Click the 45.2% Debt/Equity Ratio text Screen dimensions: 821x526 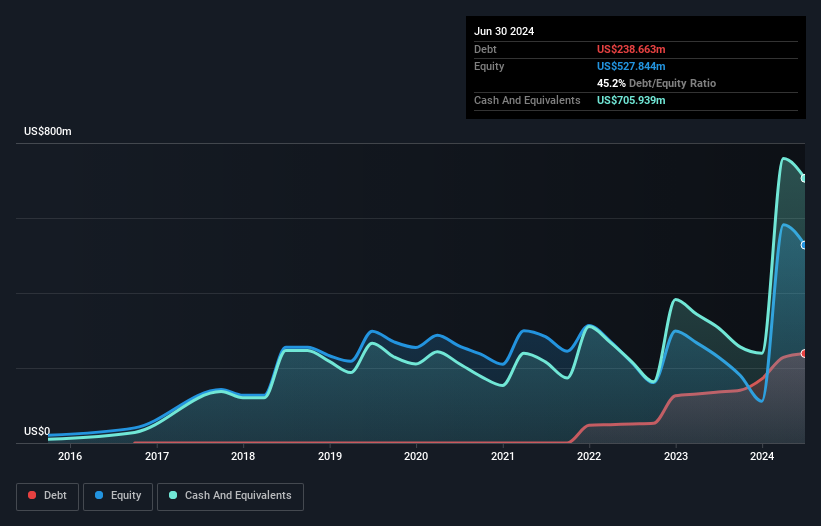pos(656,83)
